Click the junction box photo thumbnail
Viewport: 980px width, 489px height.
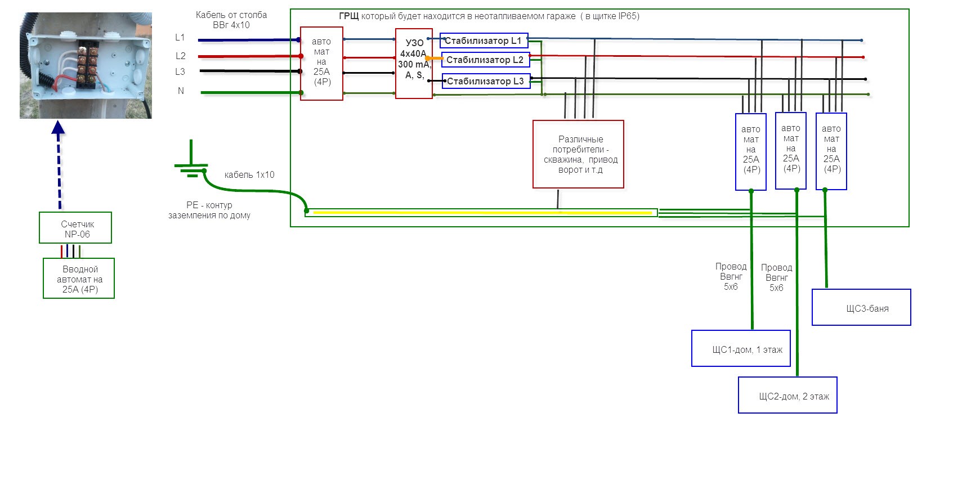pos(86,66)
